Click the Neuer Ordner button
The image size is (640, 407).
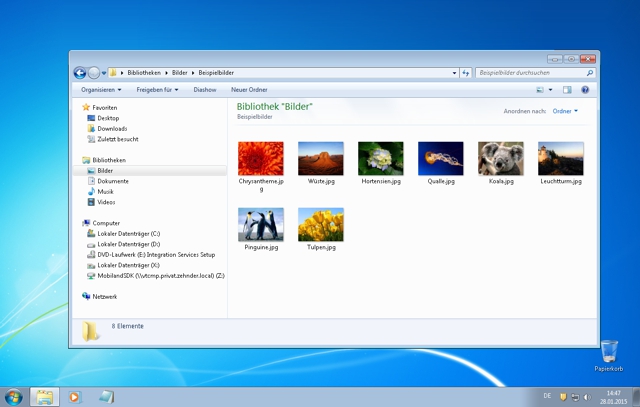[x=249, y=90]
